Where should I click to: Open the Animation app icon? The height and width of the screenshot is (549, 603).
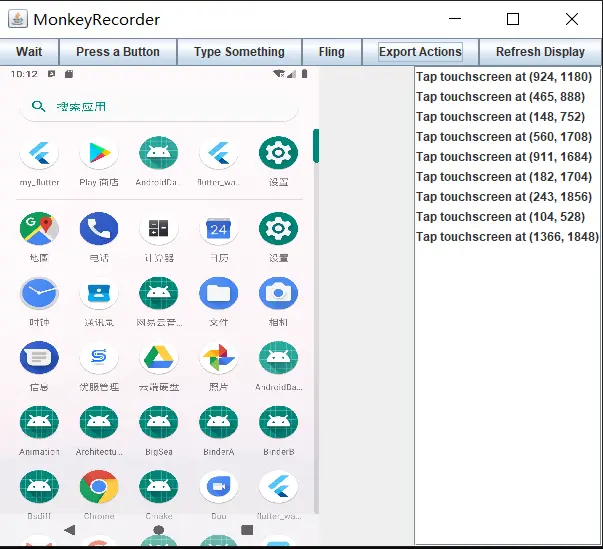click(39, 422)
